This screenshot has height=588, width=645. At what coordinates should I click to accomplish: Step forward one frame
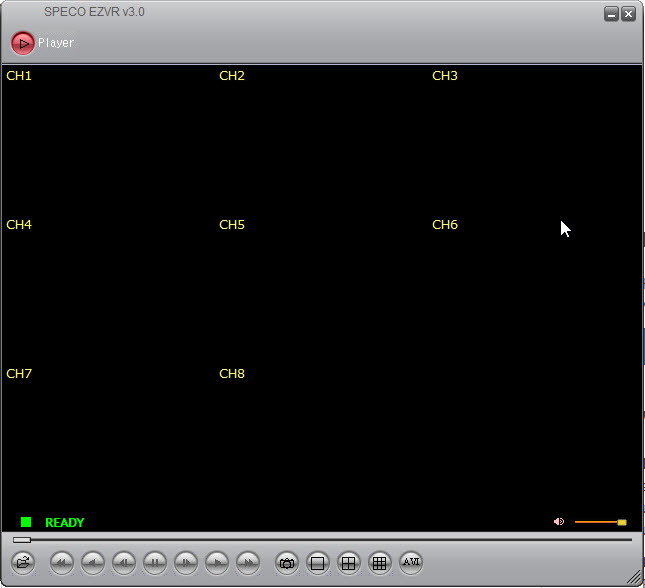[186, 563]
